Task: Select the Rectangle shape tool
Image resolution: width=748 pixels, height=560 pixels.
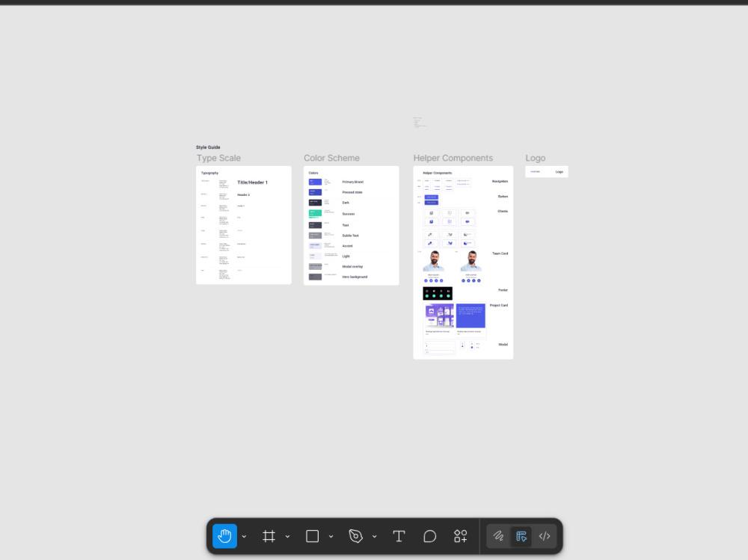Action: pos(313,536)
